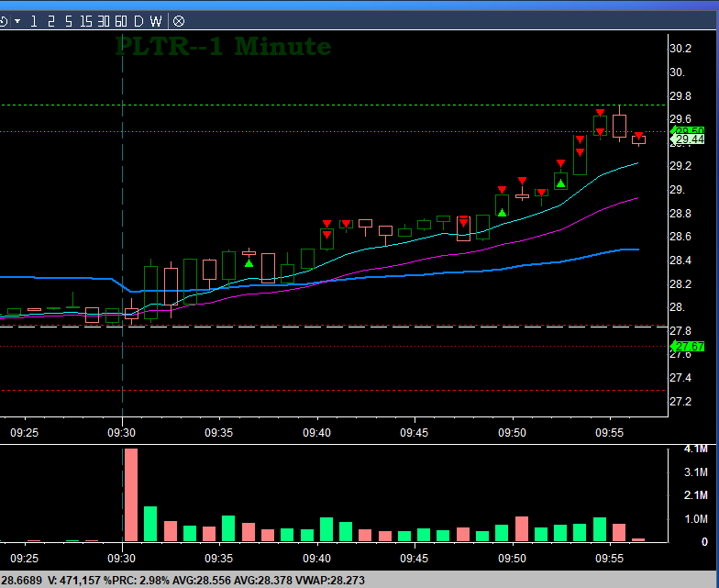This screenshot has width=719, height=588.
Task: Click the 28.4 price axis label
Action: pyautogui.click(x=680, y=261)
